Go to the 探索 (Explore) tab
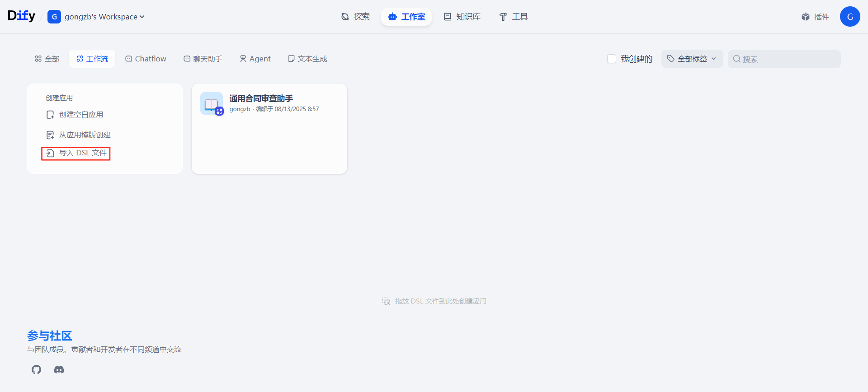 pos(355,17)
